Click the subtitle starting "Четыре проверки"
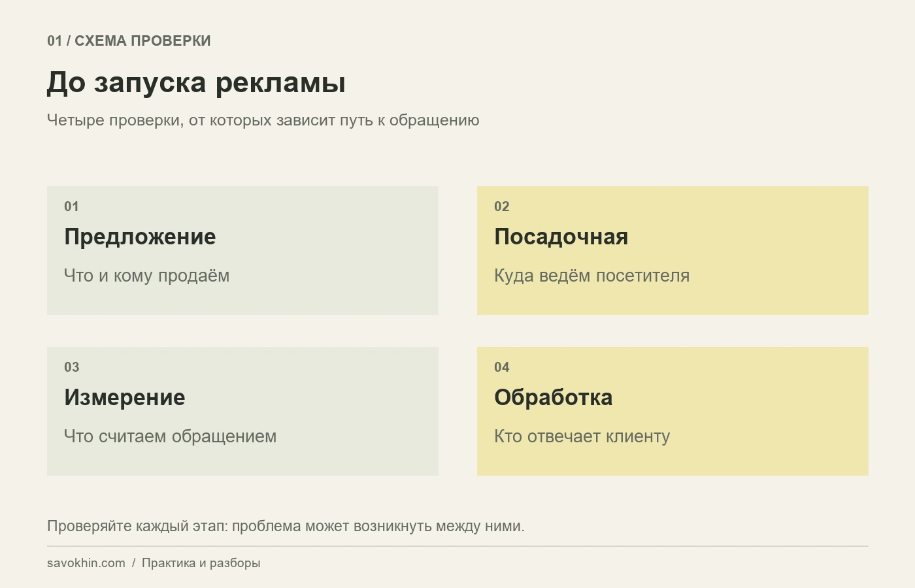Image resolution: width=915 pixels, height=588 pixels. point(263,120)
